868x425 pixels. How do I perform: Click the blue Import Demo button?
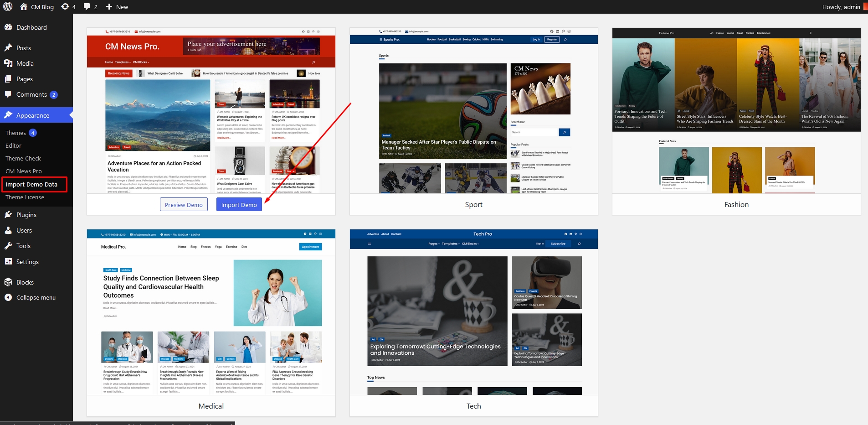coord(239,205)
